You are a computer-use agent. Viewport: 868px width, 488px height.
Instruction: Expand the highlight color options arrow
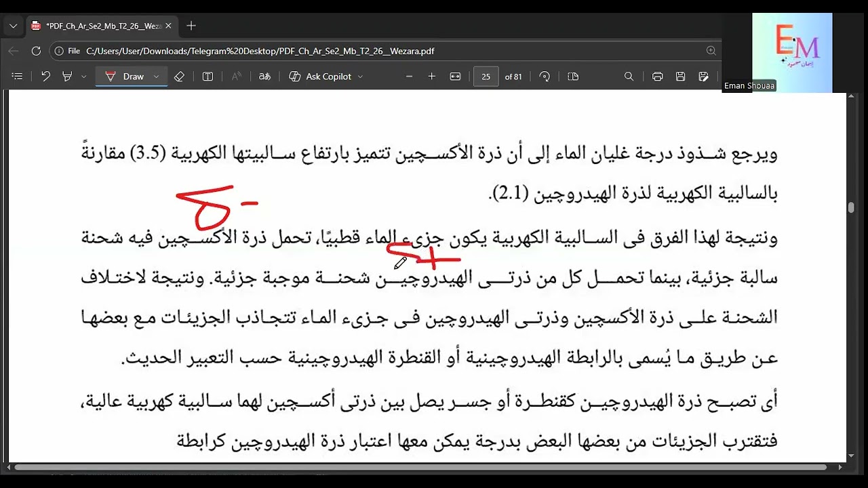pyautogui.click(x=84, y=77)
